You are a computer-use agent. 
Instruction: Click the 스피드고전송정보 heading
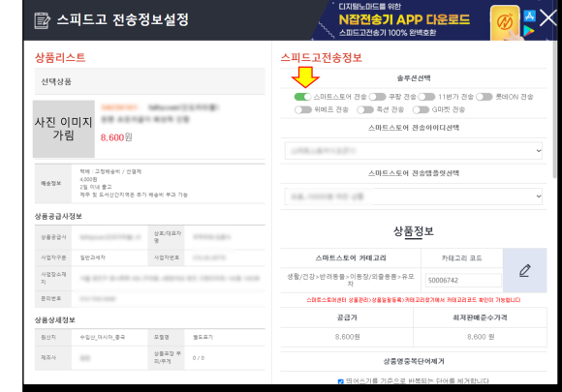click(321, 58)
